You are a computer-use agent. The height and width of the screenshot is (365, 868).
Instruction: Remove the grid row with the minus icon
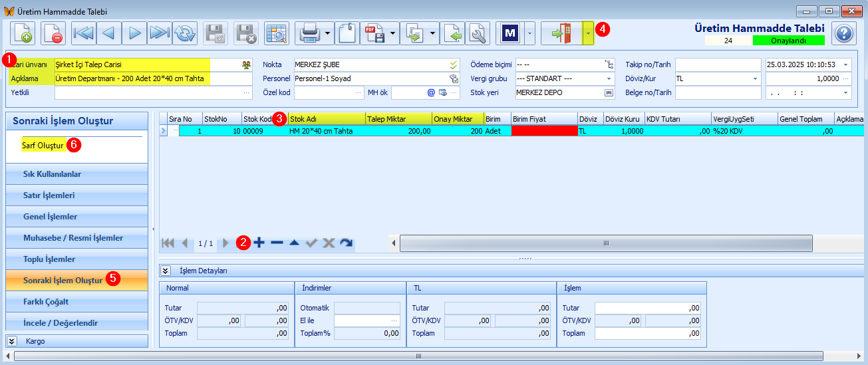[277, 243]
